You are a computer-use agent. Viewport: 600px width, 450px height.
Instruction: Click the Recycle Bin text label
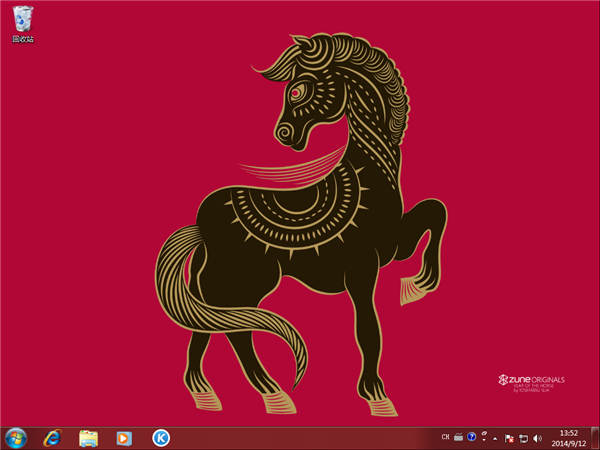[22, 39]
